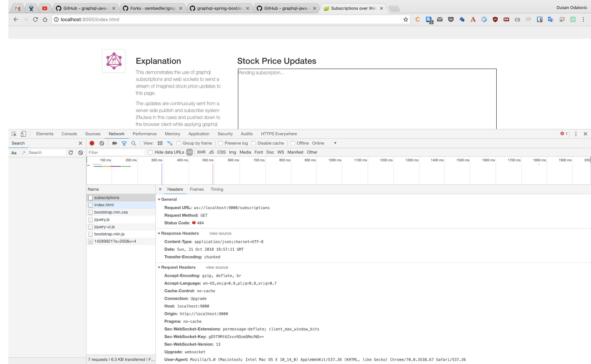591x364 pixels.
Task: Toggle the network filter funnel icon
Action: point(124,143)
